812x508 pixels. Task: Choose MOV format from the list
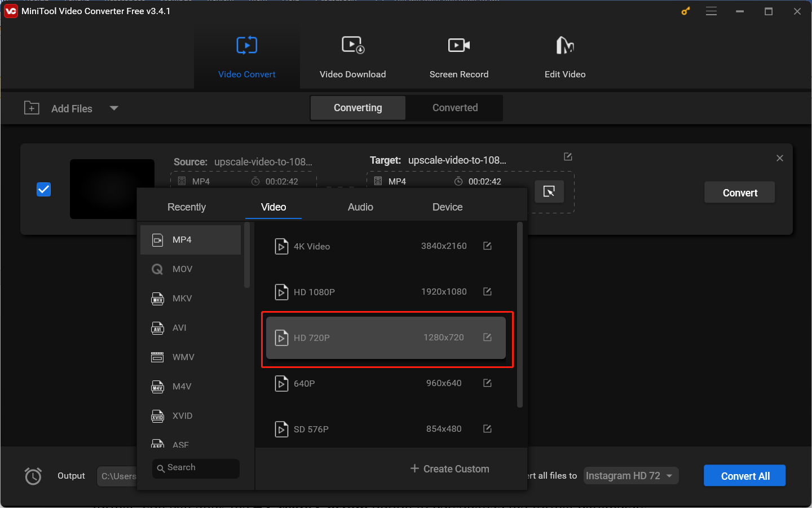191,269
